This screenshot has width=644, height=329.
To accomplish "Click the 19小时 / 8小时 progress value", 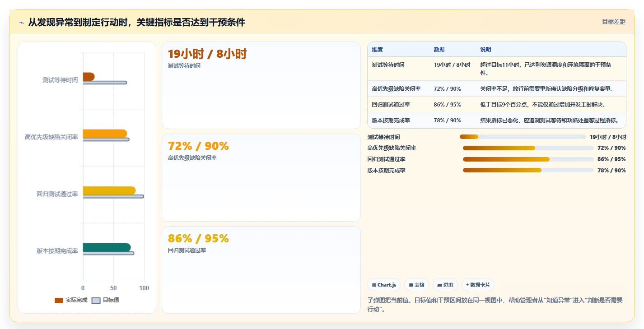I will pyautogui.click(x=608, y=137).
